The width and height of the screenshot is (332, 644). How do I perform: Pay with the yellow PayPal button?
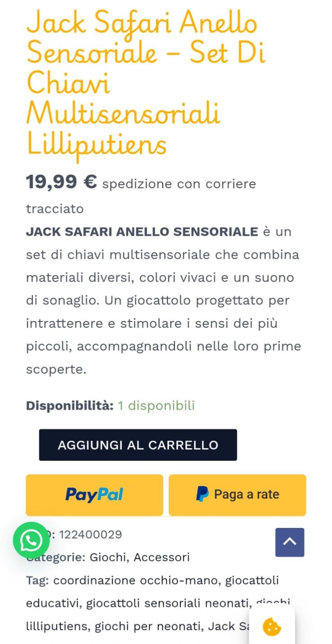(94, 495)
